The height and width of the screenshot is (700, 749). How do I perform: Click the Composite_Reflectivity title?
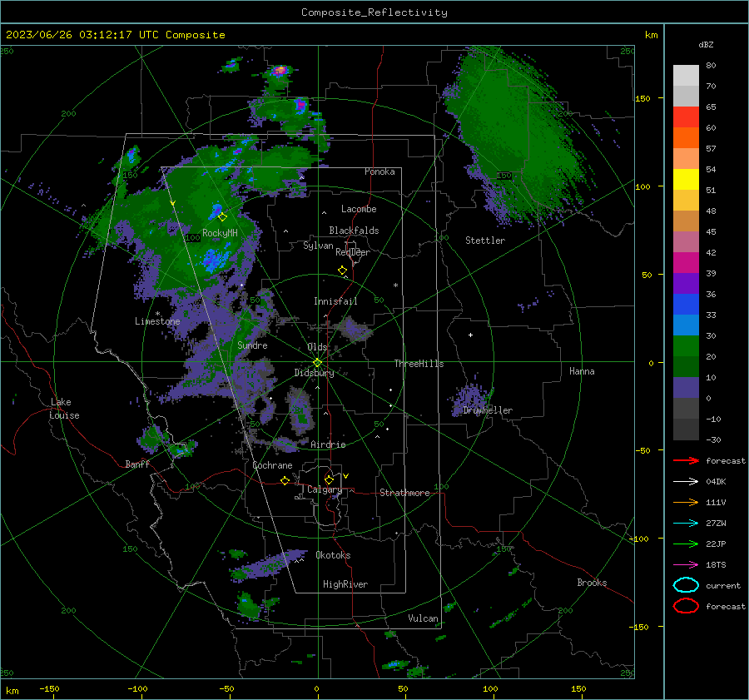point(374,12)
